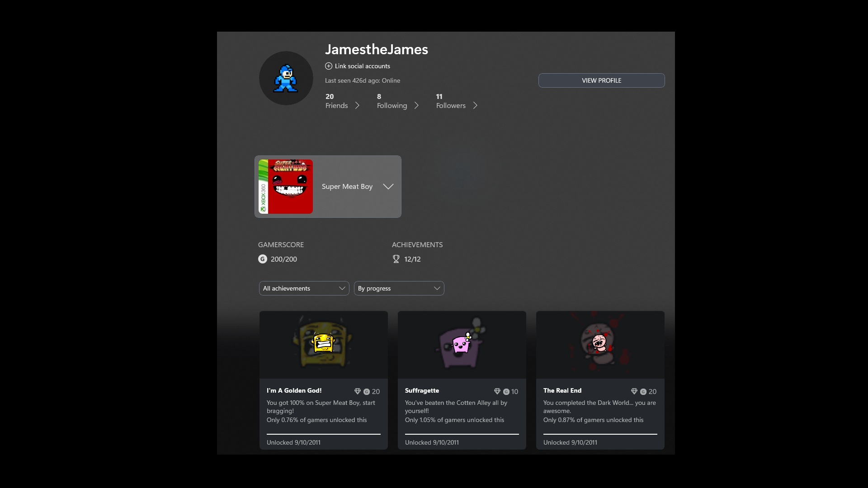Open the By progress sort dropdown
The width and height of the screenshot is (868, 488).
pyautogui.click(x=399, y=288)
